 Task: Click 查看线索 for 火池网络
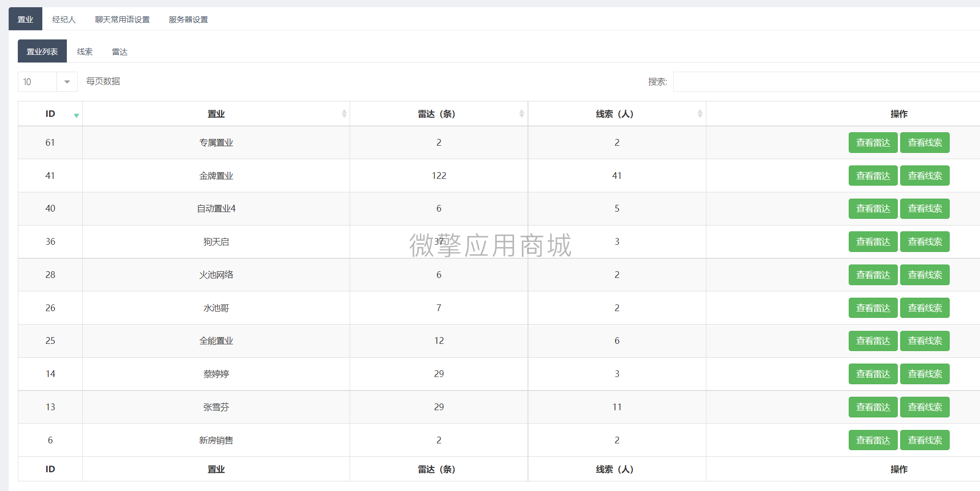point(925,275)
